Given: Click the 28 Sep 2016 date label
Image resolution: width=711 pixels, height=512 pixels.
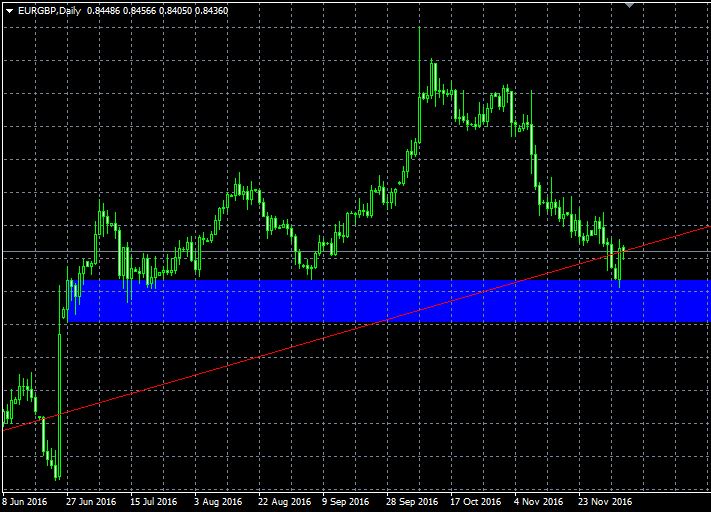Looking at the screenshot, I should pos(412,502).
